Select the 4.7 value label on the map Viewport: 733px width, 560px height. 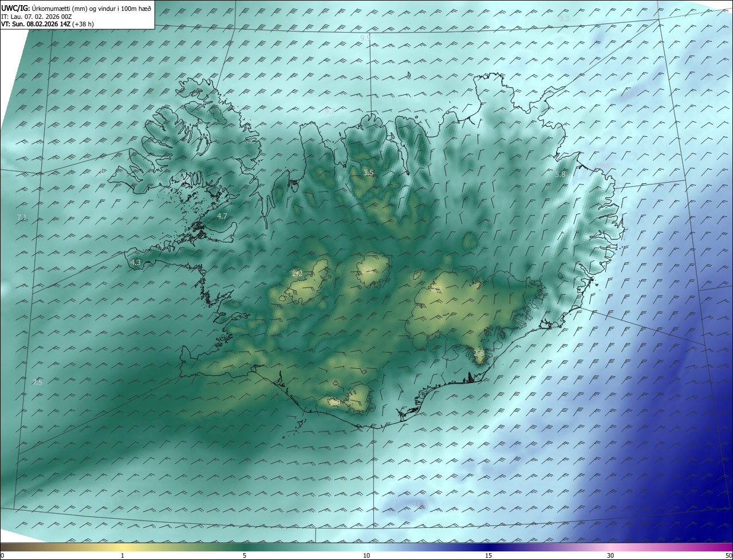222,216
